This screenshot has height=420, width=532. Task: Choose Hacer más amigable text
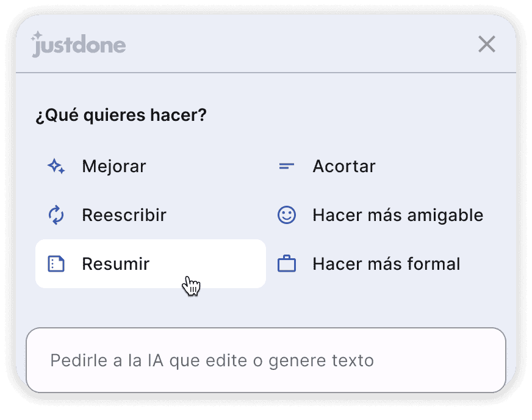398,215
